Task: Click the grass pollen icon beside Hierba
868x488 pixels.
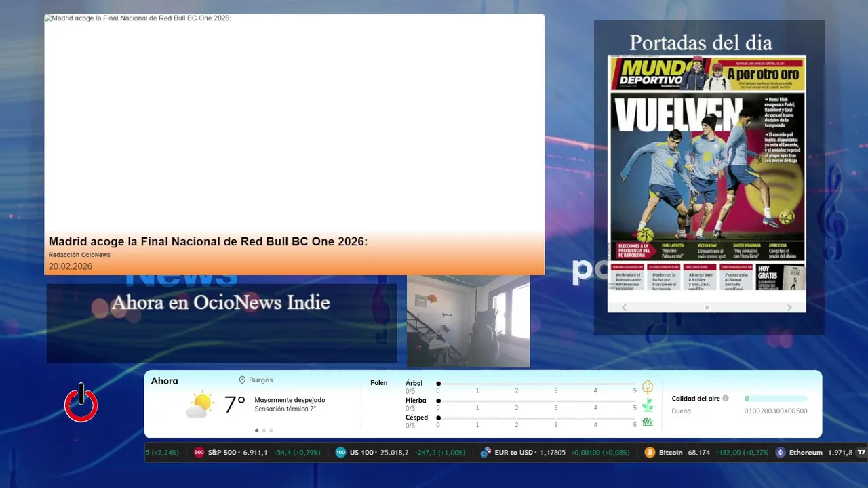Action: pos(648,405)
